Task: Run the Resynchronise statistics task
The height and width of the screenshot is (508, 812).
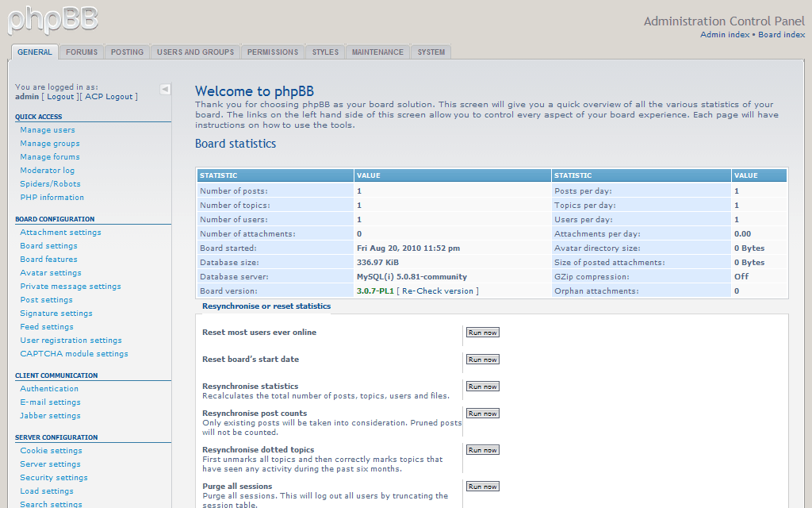Action: (482, 386)
